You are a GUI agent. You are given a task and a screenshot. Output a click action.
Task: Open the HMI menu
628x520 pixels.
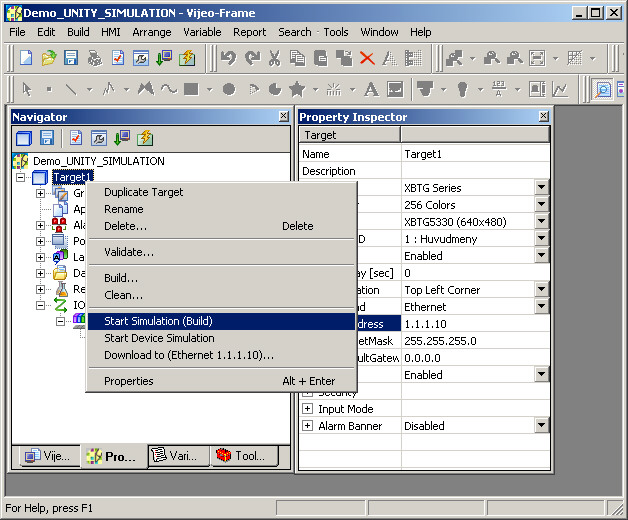[x=111, y=32]
